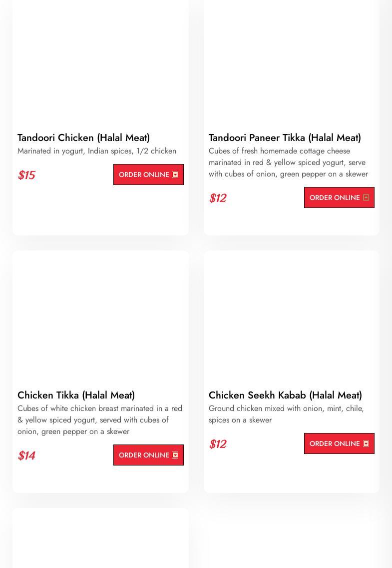Click the "Ground chicken mixed with onion" description

(286, 414)
